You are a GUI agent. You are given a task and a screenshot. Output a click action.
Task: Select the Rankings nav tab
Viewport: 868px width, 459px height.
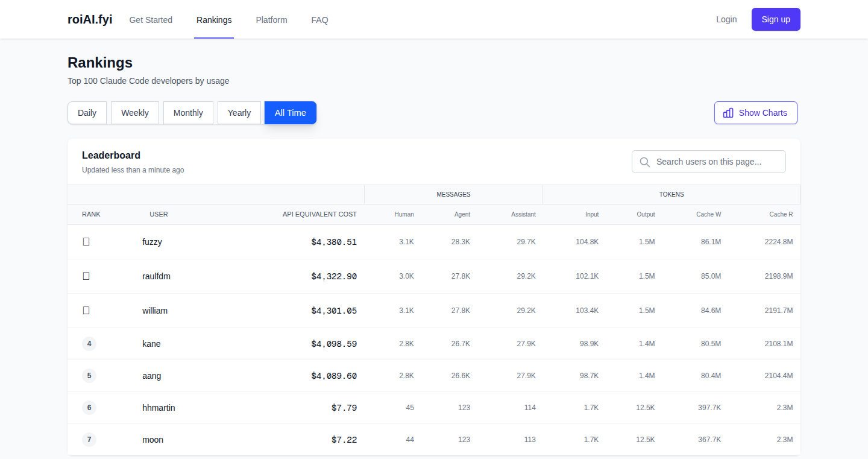tap(214, 20)
